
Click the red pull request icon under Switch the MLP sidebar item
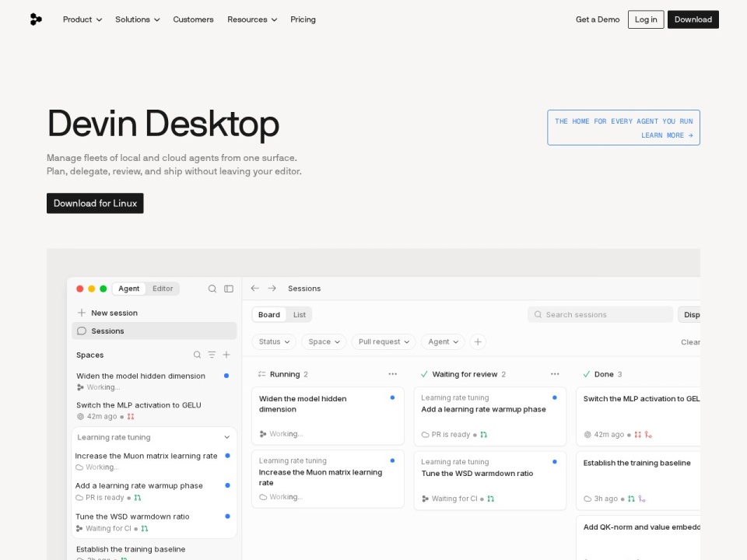click(x=131, y=417)
